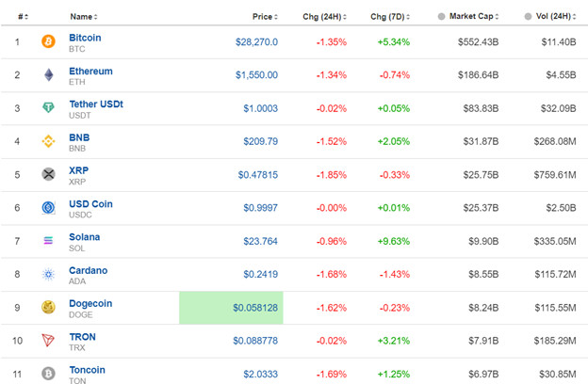Click the Cardano logo icon
Viewport: 588px width, 384px height.
[x=48, y=274]
